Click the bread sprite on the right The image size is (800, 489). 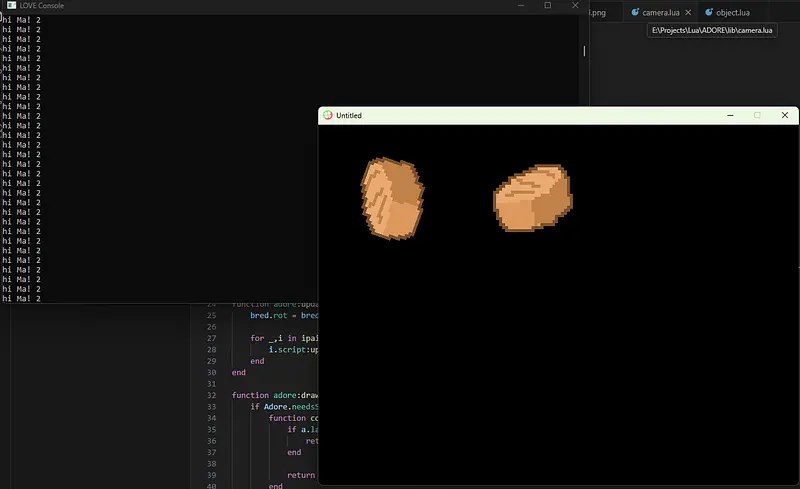click(x=532, y=196)
